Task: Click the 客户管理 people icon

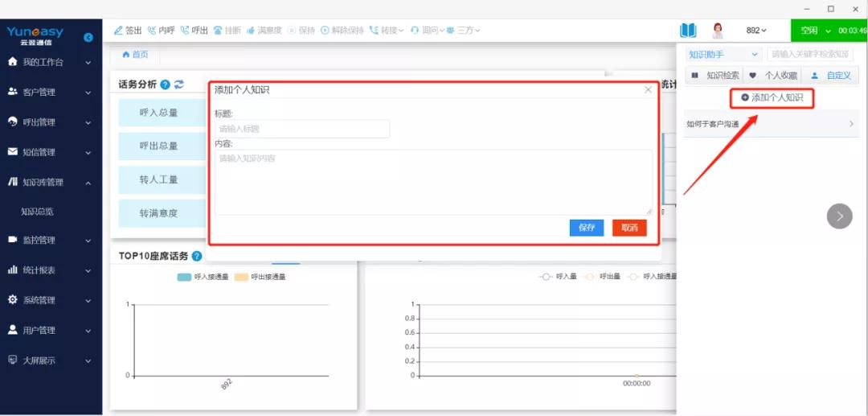Action: pyautogui.click(x=14, y=92)
